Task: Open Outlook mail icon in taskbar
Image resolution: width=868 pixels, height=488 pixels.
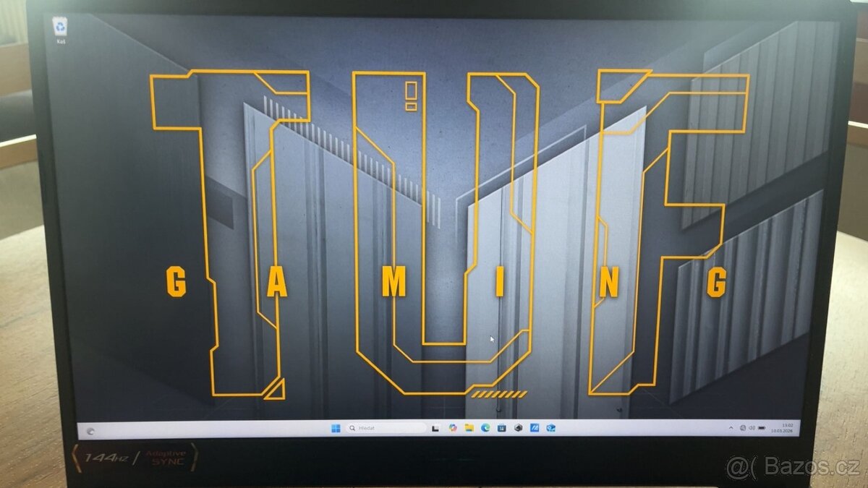Action: [550, 428]
